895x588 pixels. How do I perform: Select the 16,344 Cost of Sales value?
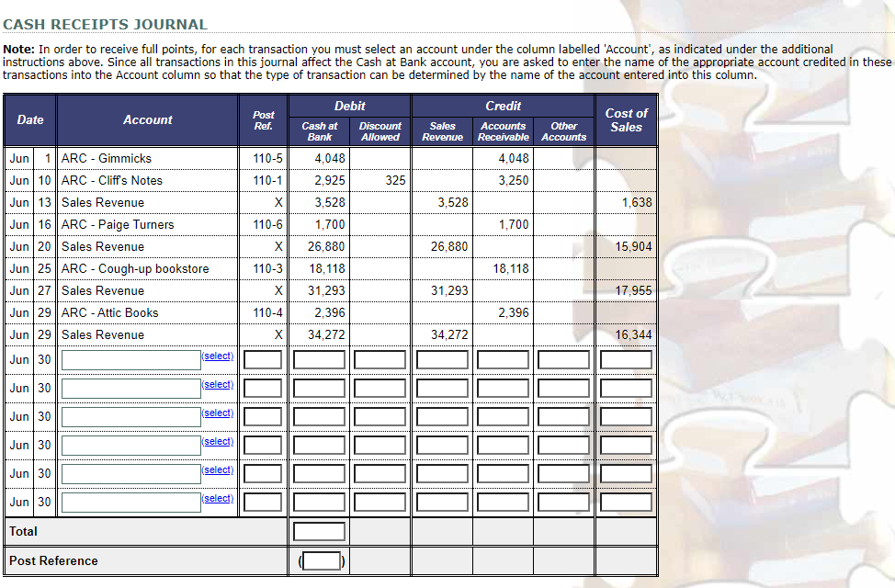click(x=634, y=335)
